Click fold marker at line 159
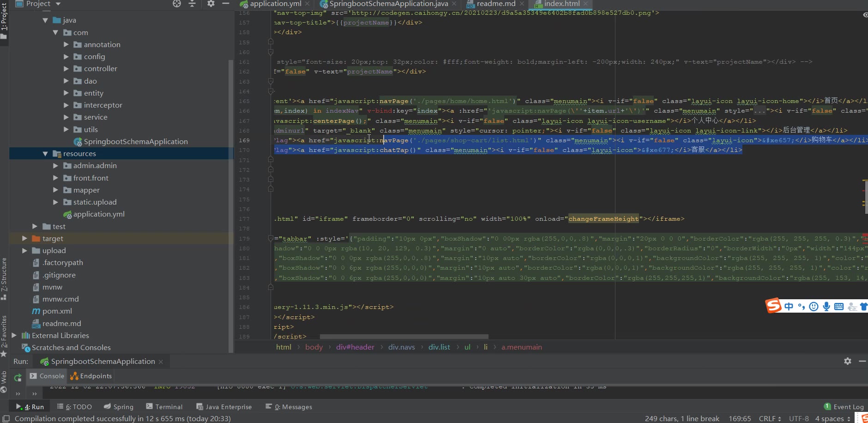 click(271, 42)
